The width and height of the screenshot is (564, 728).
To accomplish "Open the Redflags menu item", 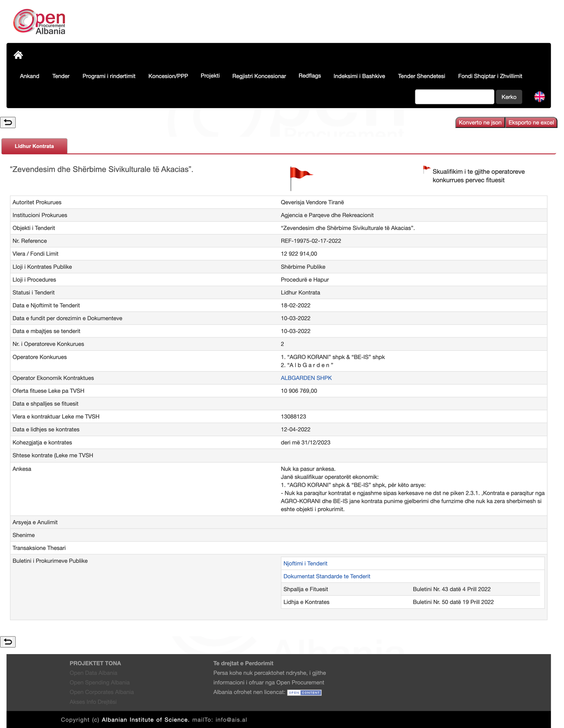I will (x=309, y=76).
